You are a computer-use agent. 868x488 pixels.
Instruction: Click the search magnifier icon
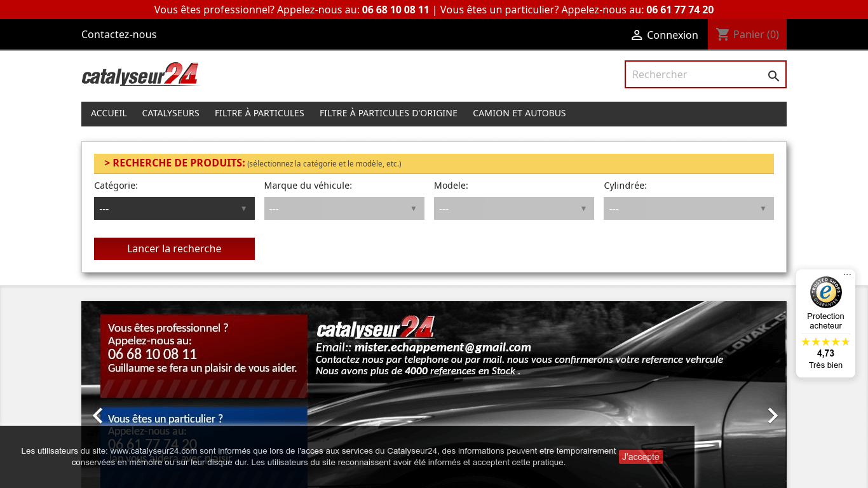(x=773, y=74)
